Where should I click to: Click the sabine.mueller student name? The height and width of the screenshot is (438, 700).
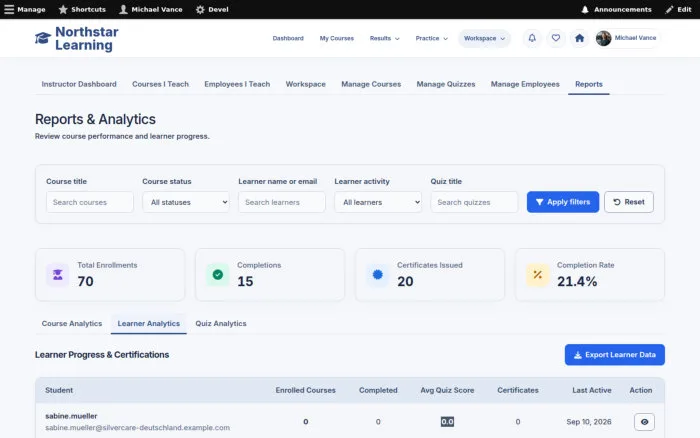[x=71, y=416]
